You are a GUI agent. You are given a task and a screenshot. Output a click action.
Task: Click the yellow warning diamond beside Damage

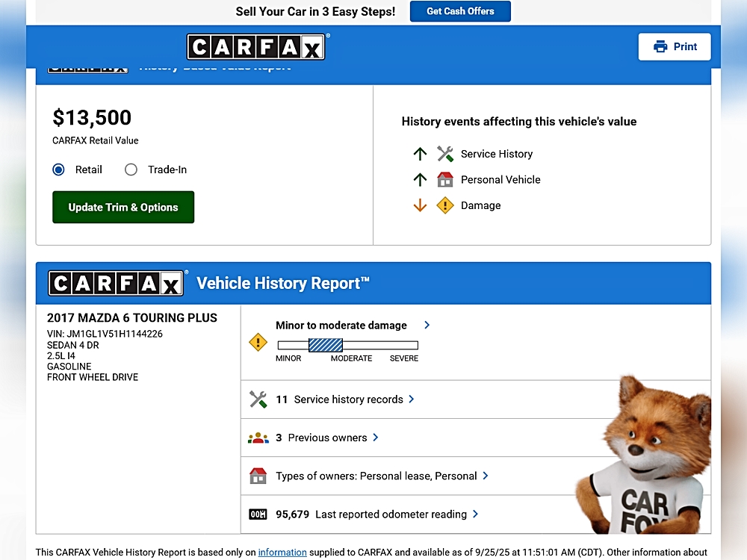445,205
